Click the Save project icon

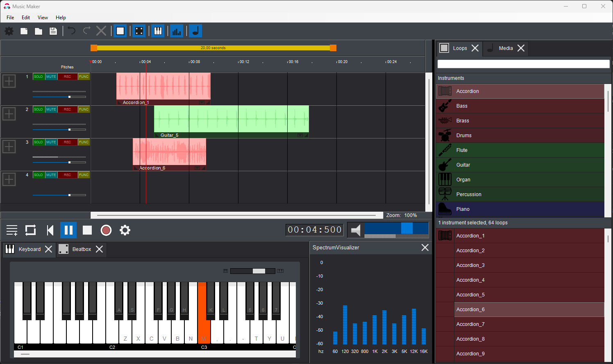click(53, 31)
